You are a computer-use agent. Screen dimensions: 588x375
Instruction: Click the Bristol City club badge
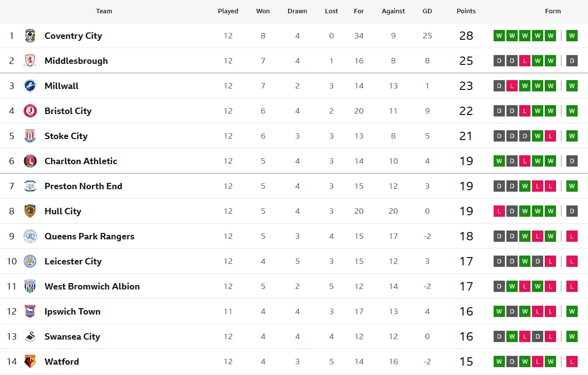(x=30, y=111)
